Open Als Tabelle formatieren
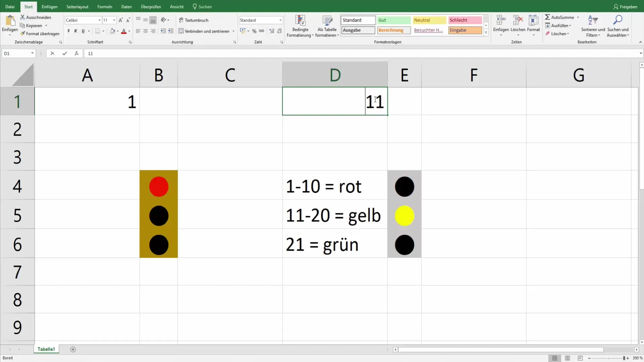 (327, 26)
